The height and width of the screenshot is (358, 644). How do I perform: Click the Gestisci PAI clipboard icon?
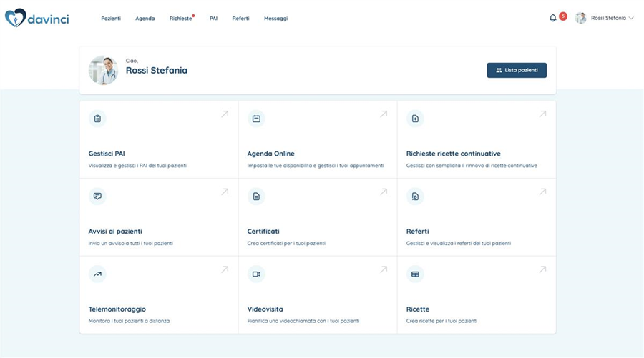click(x=97, y=119)
